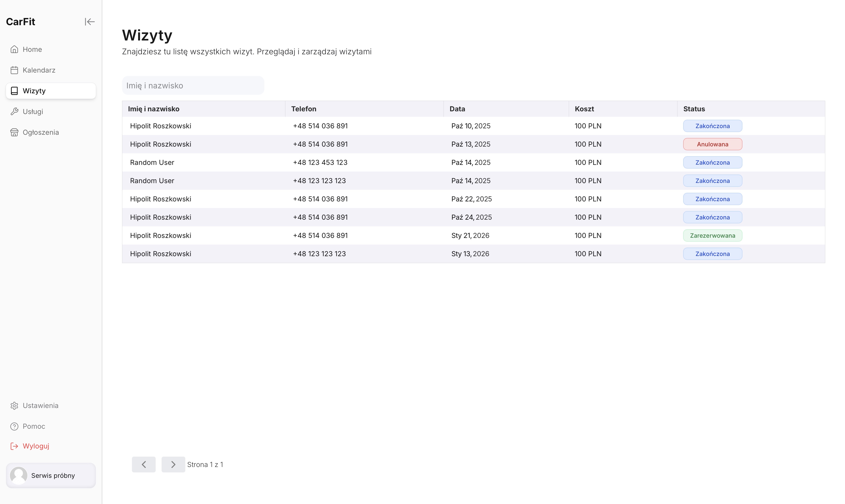The height and width of the screenshot is (504, 845).
Task: Click the Kalendarz calendar icon
Action: click(x=14, y=70)
